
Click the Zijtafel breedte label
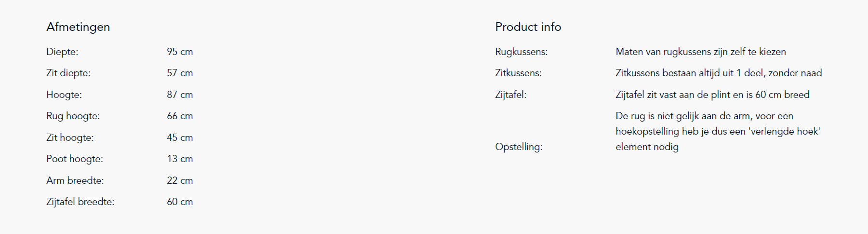(80, 202)
